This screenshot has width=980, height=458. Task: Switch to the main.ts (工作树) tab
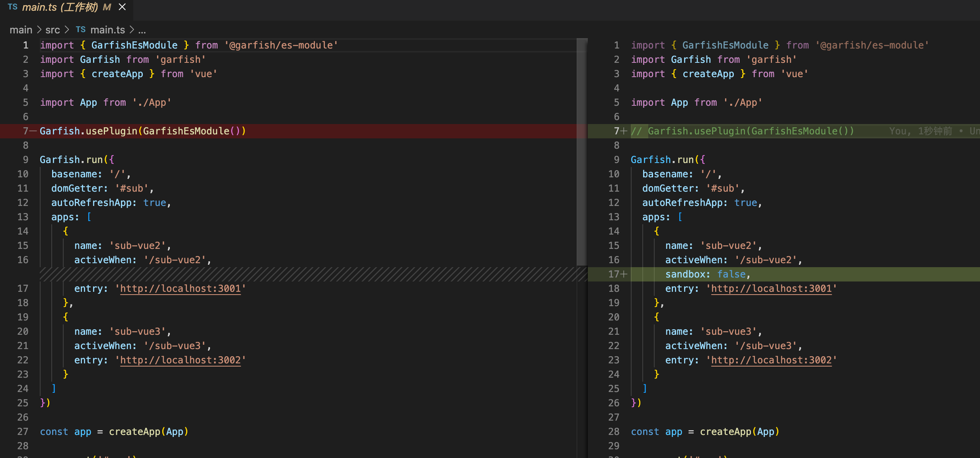(60, 7)
